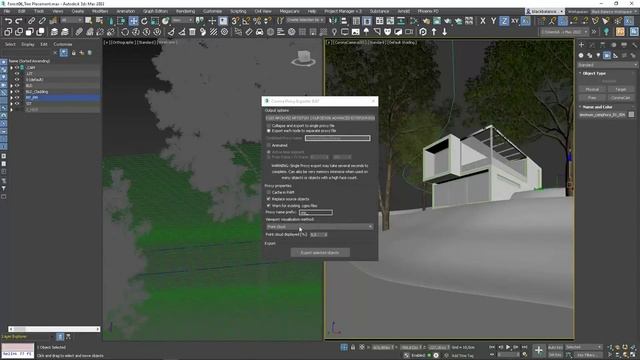Viewport: 640px width, 360px height.
Task: Click the Free camera button
Action: pyautogui.click(x=592, y=98)
